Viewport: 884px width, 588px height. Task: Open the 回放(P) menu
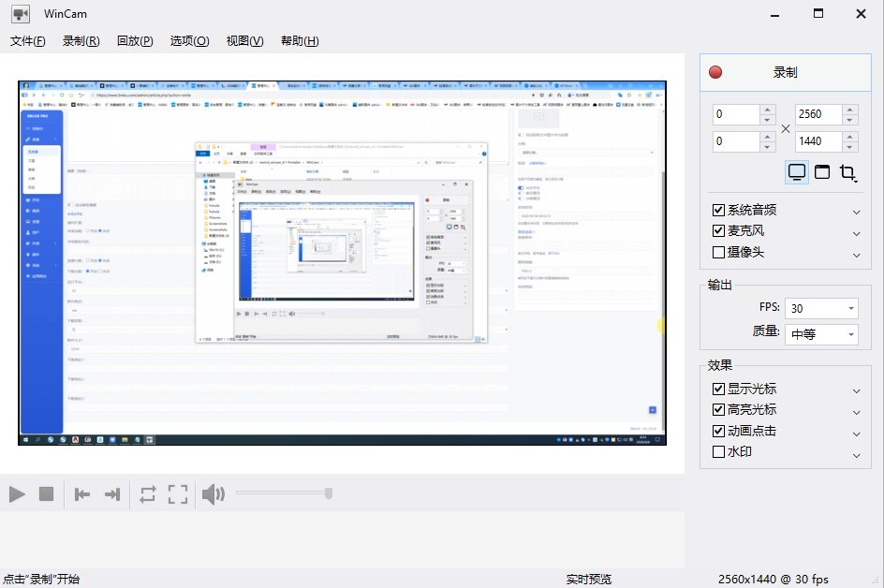(135, 41)
